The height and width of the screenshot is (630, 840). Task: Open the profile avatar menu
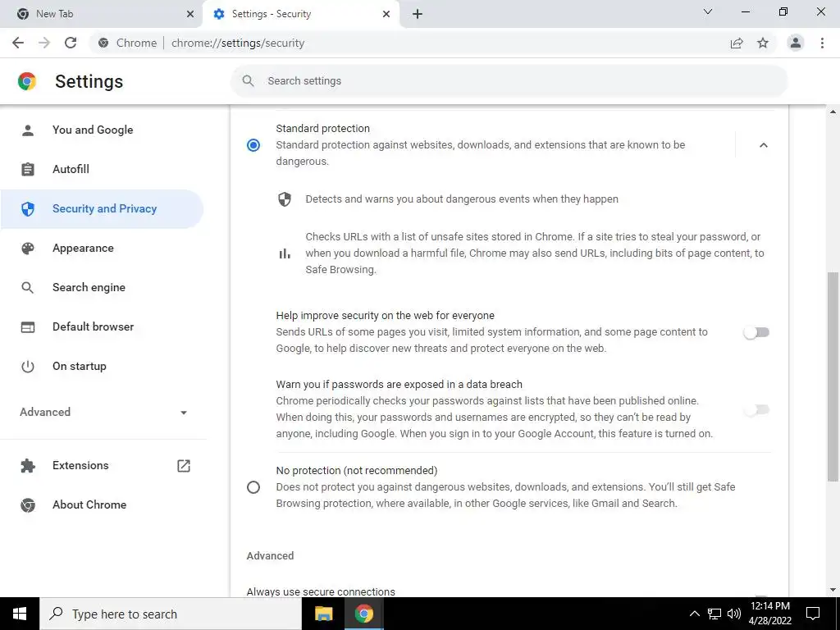(x=796, y=43)
